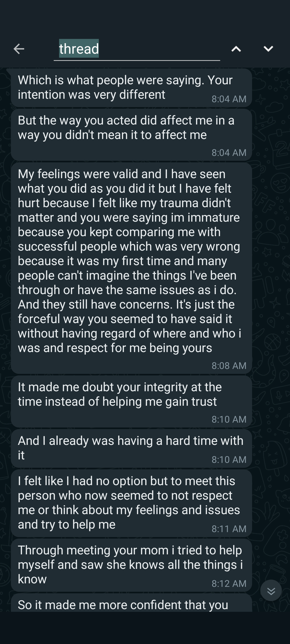Image resolution: width=290 pixels, height=644 pixels.
Task: Jump to previous search match with up chevron
Action: [x=236, y=49]
